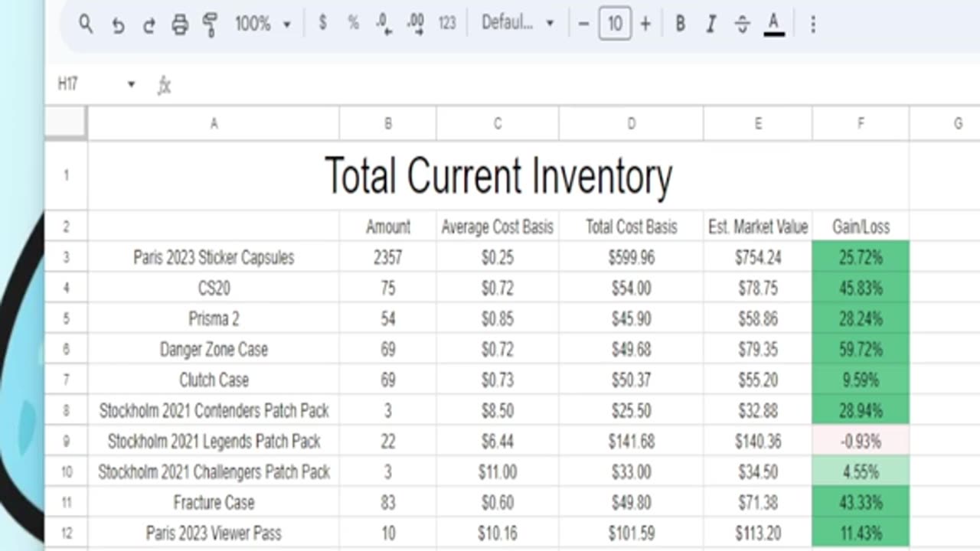Image resolution: width=980 pixels, height=551 pixels.
Task: Increase decimal places
Action: [x=416, y=24]
